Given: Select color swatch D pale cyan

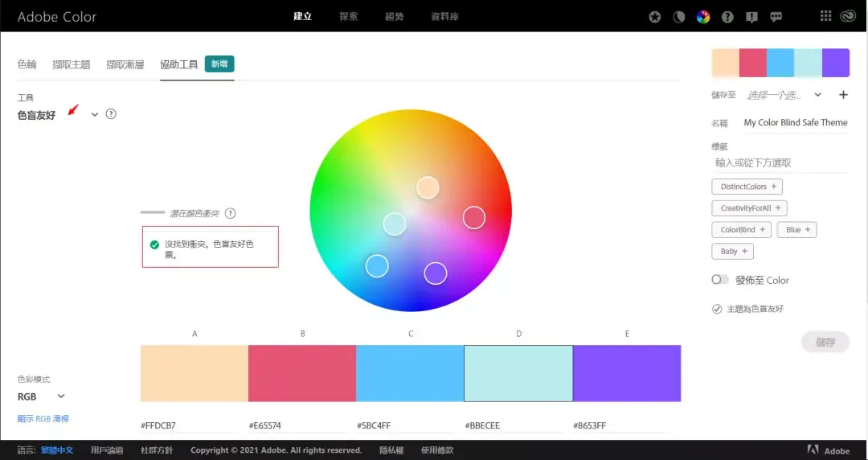Looking at the screenshot, I should tap(518, 373).
